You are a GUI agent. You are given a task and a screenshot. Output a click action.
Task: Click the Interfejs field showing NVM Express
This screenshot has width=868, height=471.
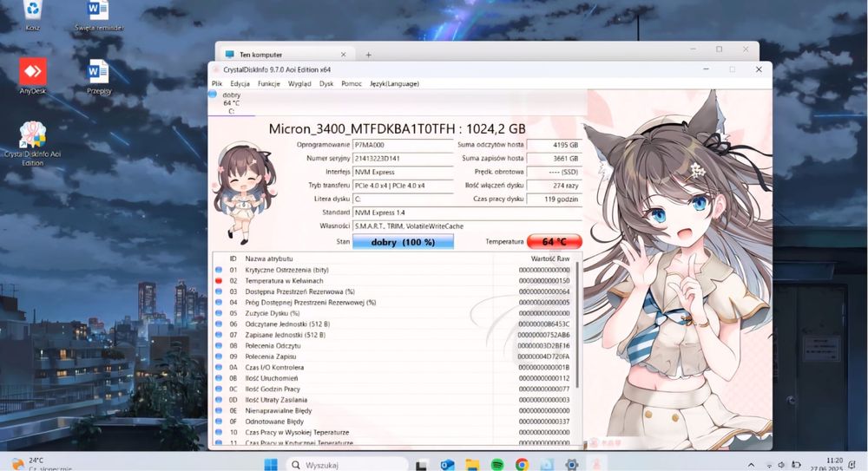(x=403, y=172)
